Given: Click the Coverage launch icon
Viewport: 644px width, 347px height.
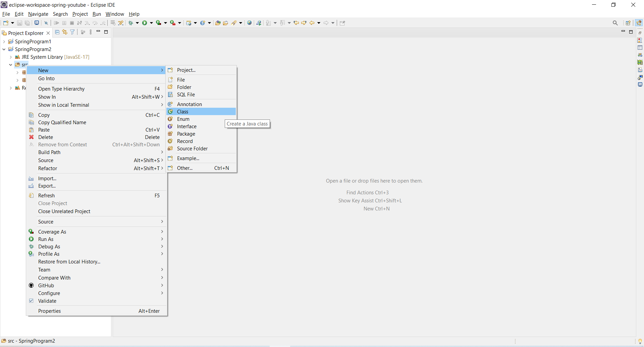Looking at the screenshot, I should (x=159, y=23).
